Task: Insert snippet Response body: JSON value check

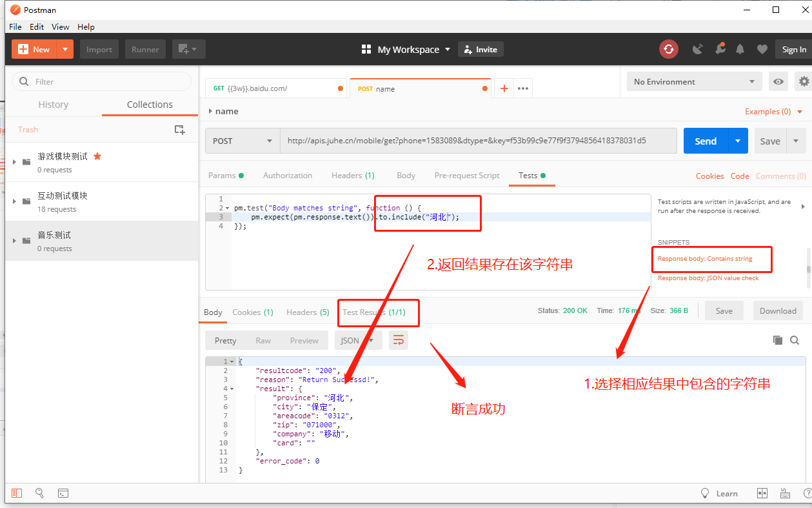Action: tap(708, 278)
